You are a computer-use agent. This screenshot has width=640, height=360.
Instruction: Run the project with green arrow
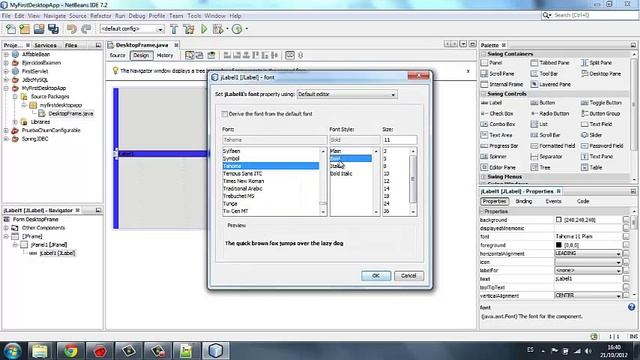pos(204,29)
